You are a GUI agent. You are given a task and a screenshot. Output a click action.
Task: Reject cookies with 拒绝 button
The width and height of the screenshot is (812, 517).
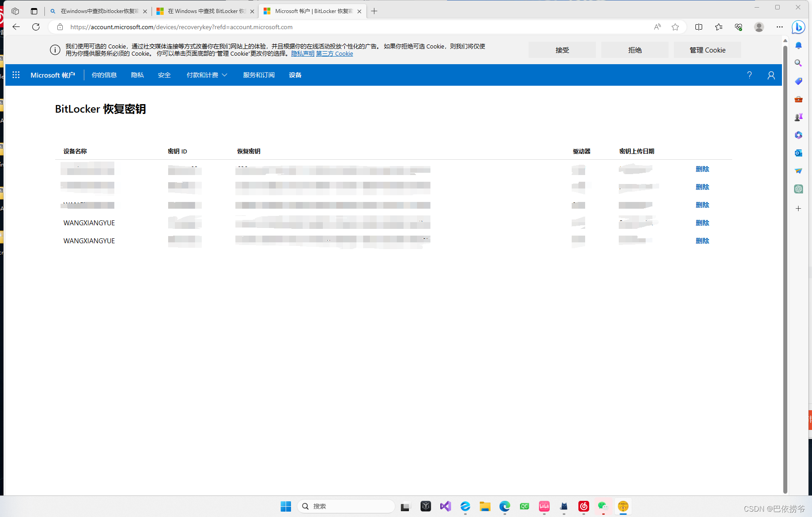click(x=635, y=50)
